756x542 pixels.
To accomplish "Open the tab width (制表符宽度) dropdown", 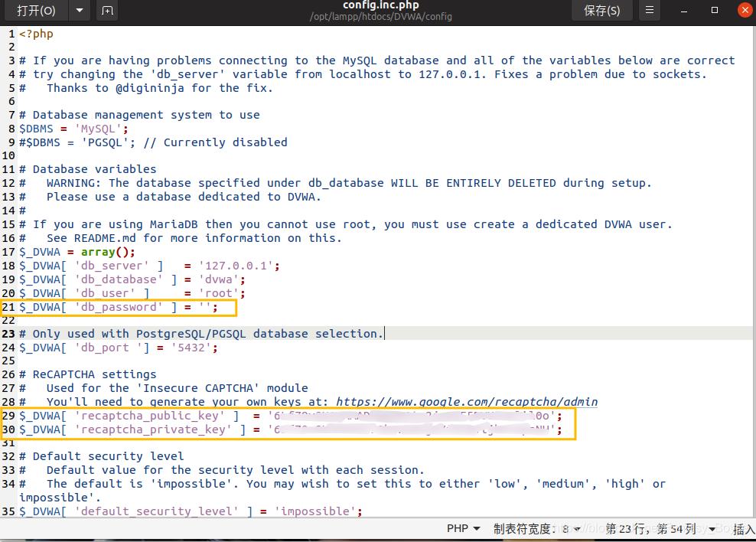I will (x=536, y=529).
